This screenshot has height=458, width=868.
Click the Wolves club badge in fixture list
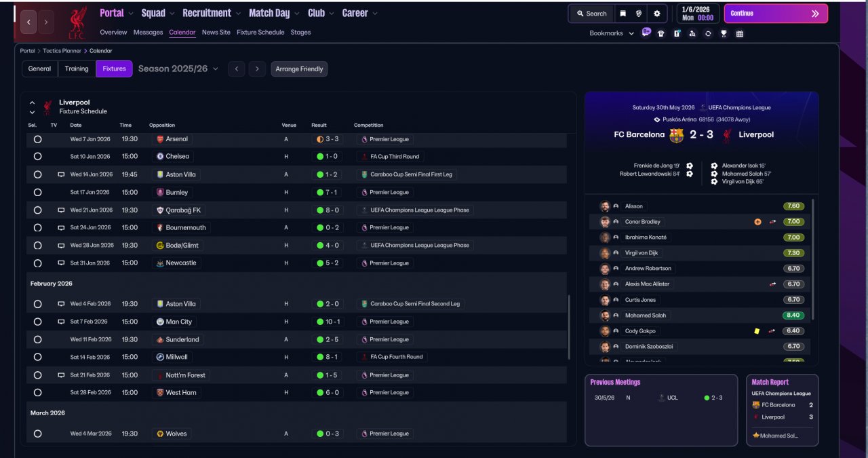[160, 434]
